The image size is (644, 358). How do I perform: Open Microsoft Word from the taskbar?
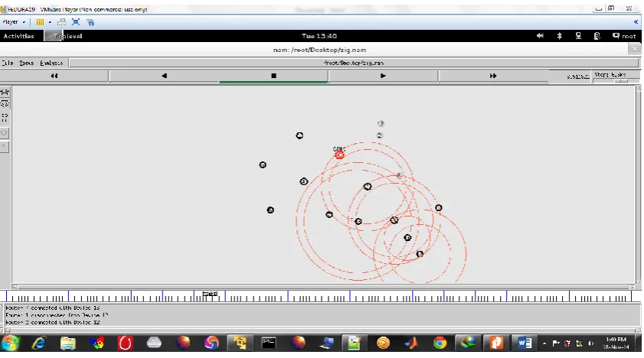525,343
